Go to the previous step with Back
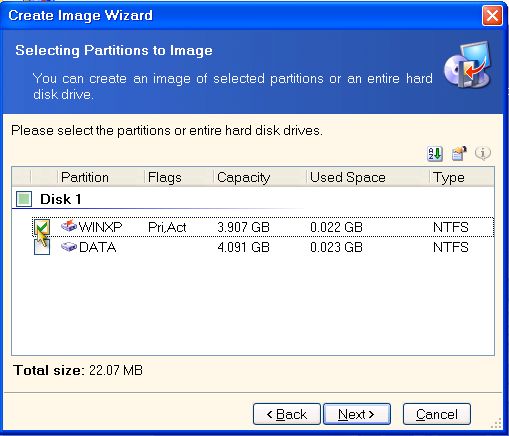The height and width of the screenshot is (436, 509). coord(287,414)
